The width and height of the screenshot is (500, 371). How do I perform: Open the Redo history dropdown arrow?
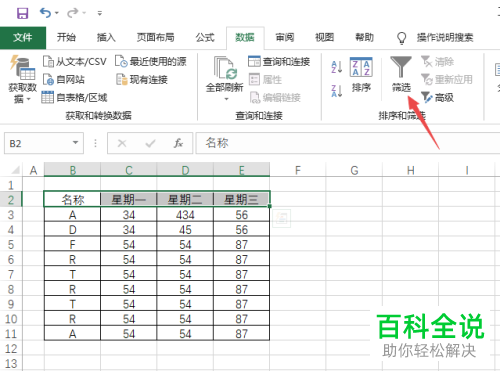pyautogui.click(x=84, y=13)
